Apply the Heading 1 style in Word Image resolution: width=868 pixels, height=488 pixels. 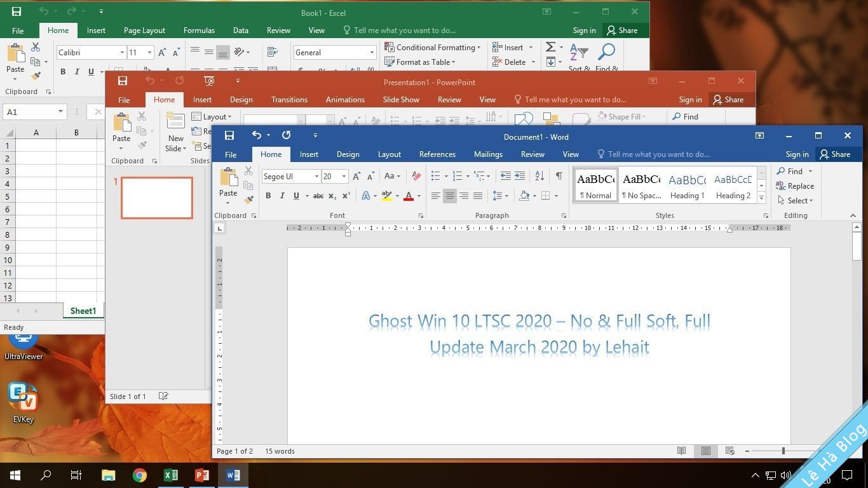click(x=687, y=186)
